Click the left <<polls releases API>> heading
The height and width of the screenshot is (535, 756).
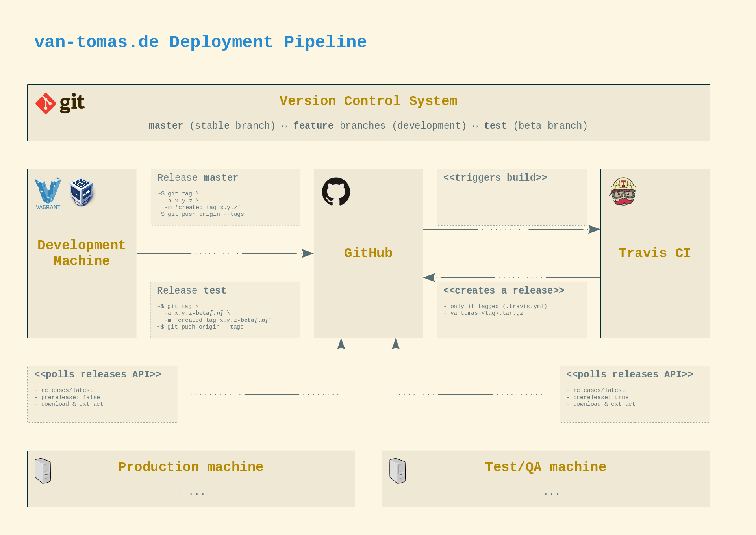click(98, 374)
